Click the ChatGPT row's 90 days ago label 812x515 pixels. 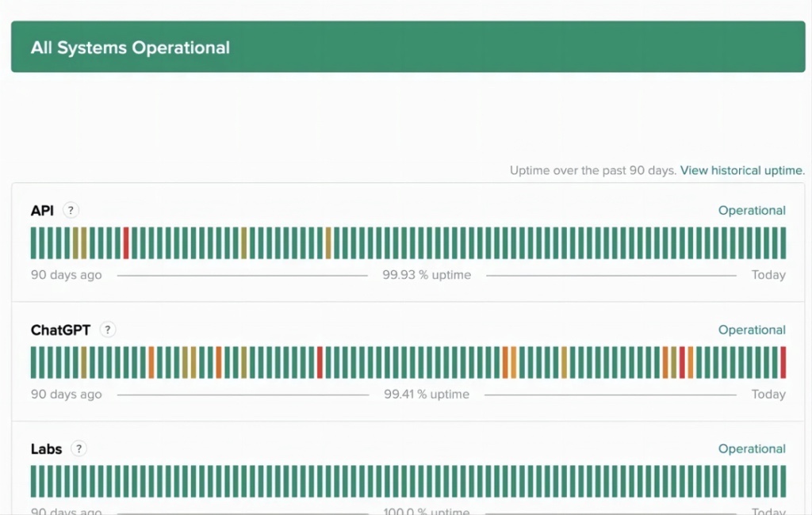coord(67,394)
